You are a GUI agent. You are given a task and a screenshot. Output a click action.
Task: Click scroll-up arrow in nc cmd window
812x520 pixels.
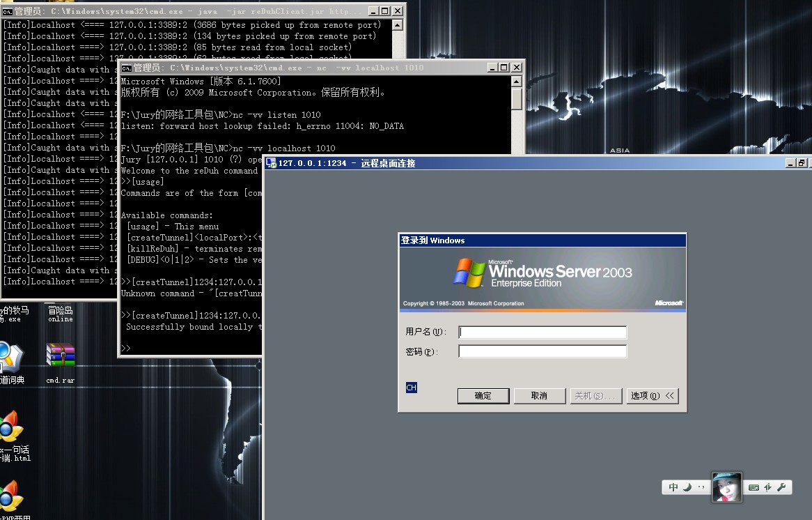[516, 82]
